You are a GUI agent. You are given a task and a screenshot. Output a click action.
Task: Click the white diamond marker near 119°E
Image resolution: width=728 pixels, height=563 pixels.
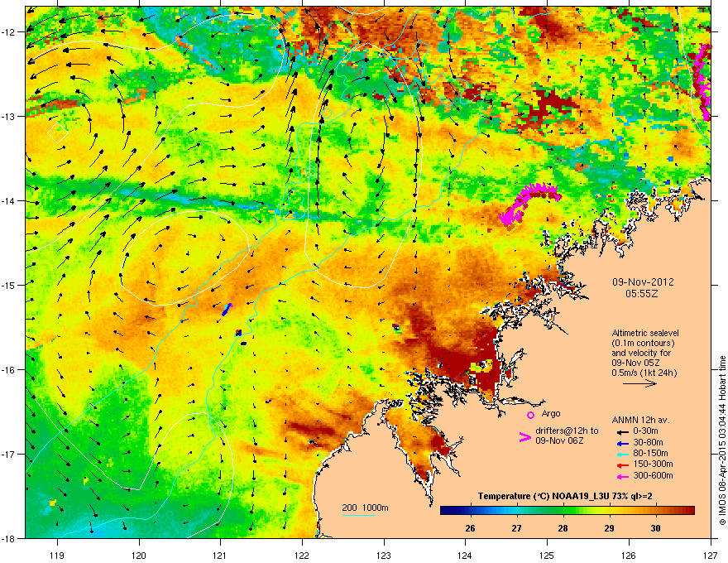58,132
